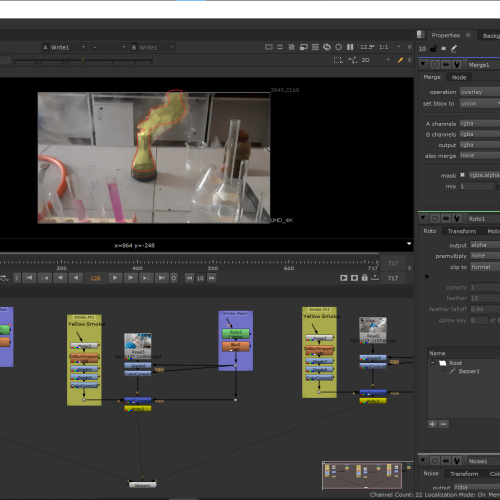The height and width of the screenshot is (500, 500).
Task: Click the viewer refresh circular-arrow icon
Action: point(327,47)
